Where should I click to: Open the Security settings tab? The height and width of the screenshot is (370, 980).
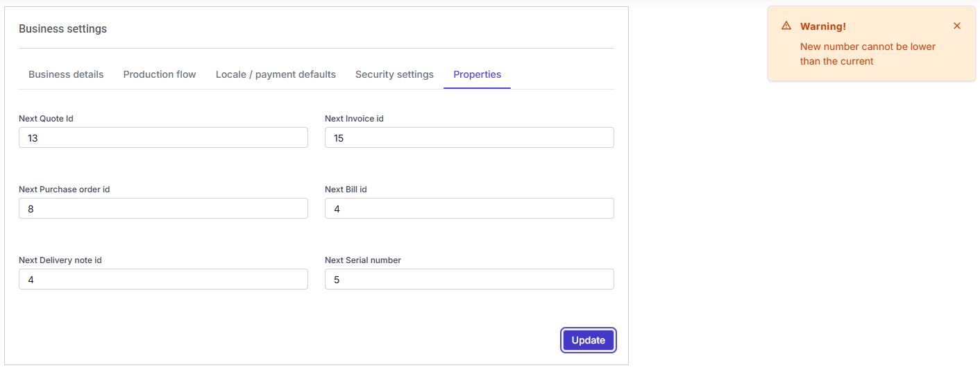[394, 74]
